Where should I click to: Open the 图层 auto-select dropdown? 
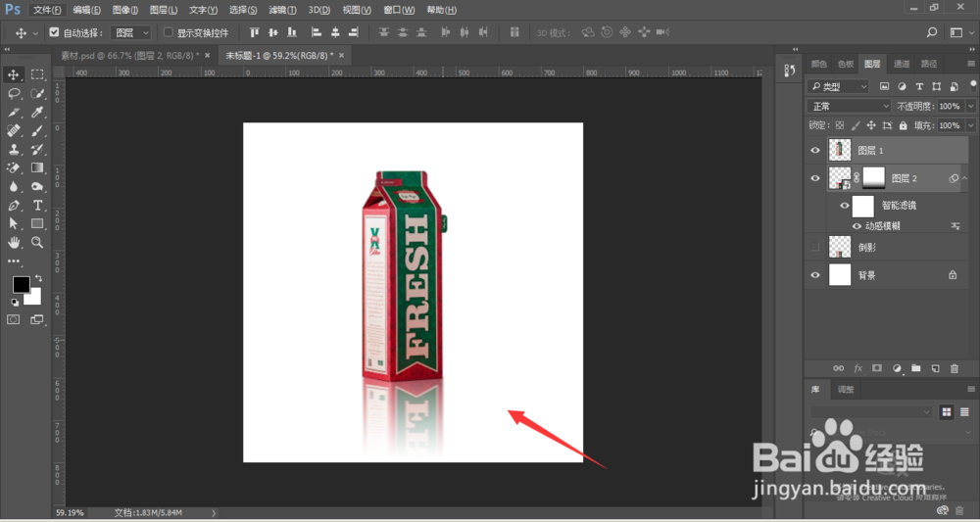tap(130, 32)
